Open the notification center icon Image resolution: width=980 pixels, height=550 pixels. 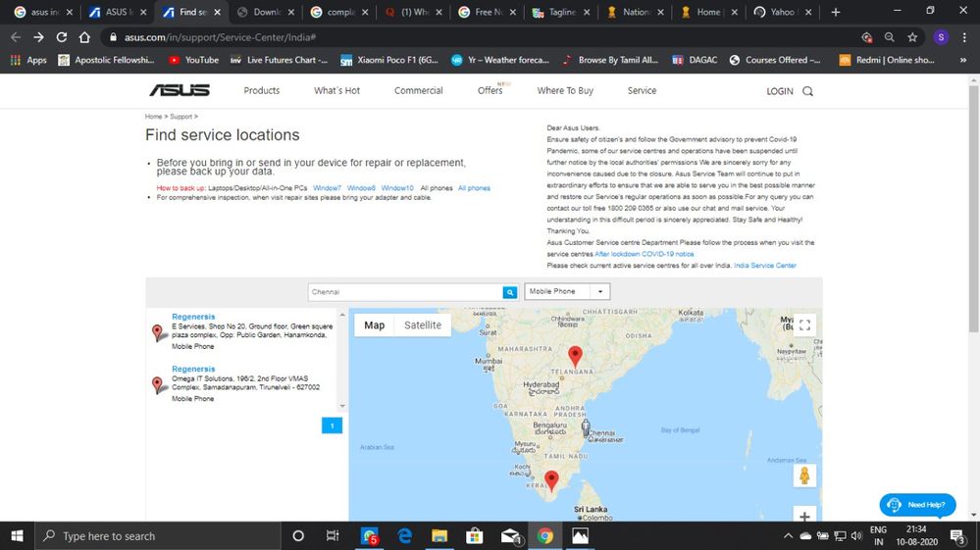coord(956,535)
